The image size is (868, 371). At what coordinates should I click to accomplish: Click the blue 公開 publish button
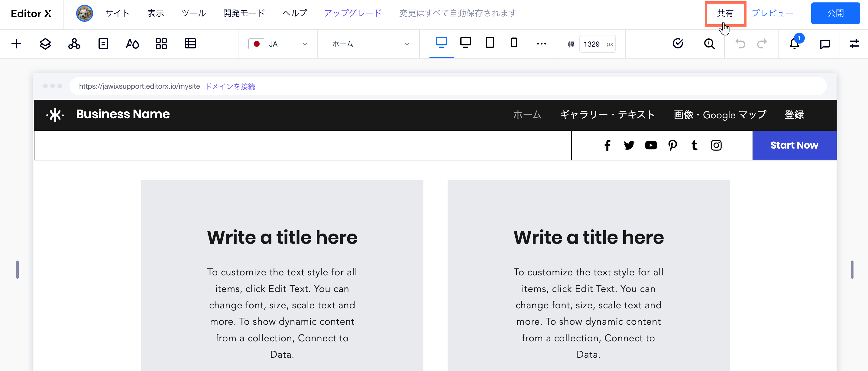[835, 14]
